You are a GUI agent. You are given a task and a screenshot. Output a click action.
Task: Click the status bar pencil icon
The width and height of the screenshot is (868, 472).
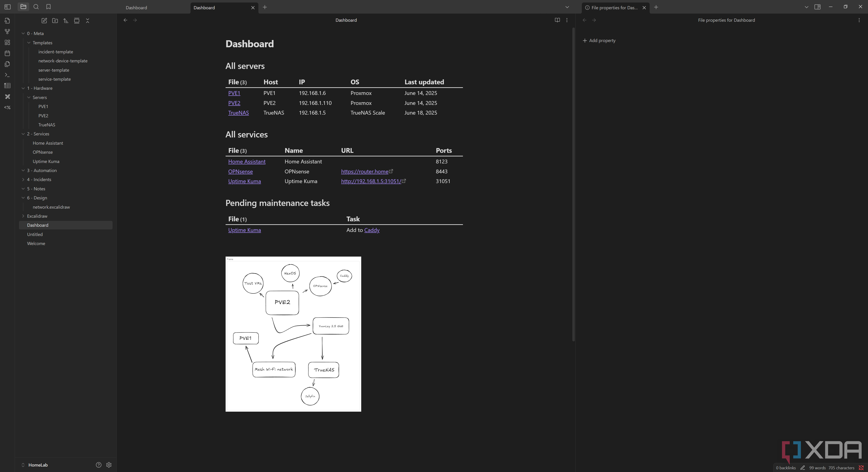803,468
